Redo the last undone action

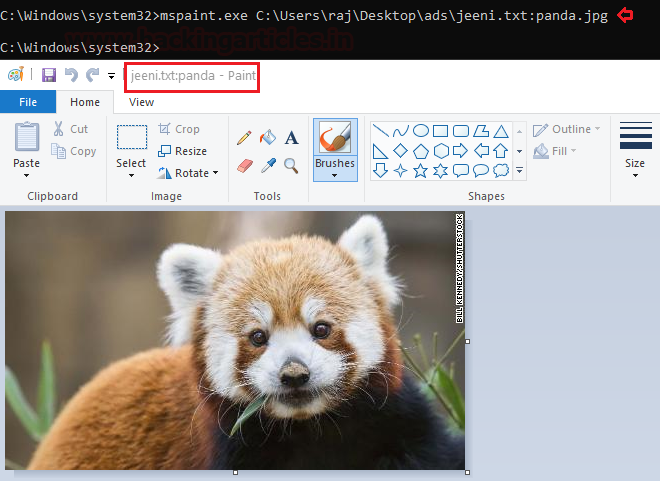(x=93, y=75)
